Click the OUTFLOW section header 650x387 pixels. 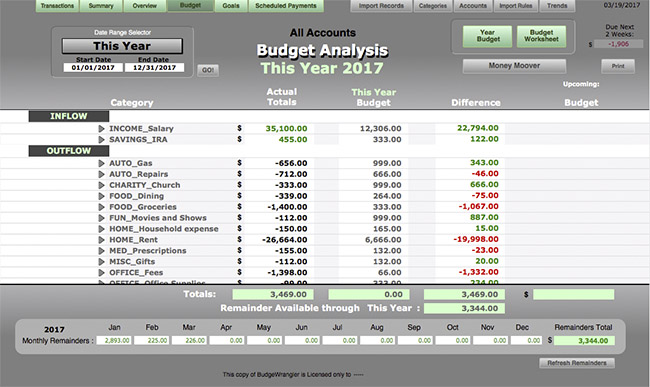tap(69, 151)
